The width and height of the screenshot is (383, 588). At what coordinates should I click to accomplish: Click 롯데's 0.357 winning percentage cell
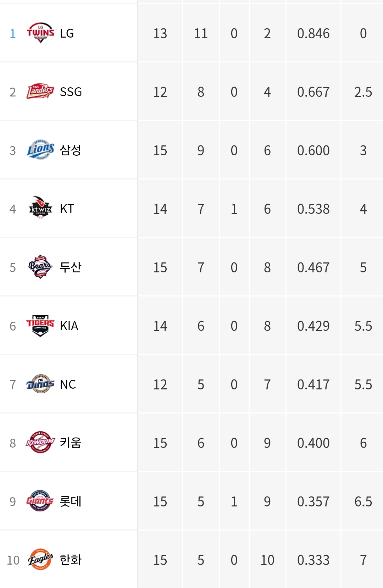tap(313, 501)
